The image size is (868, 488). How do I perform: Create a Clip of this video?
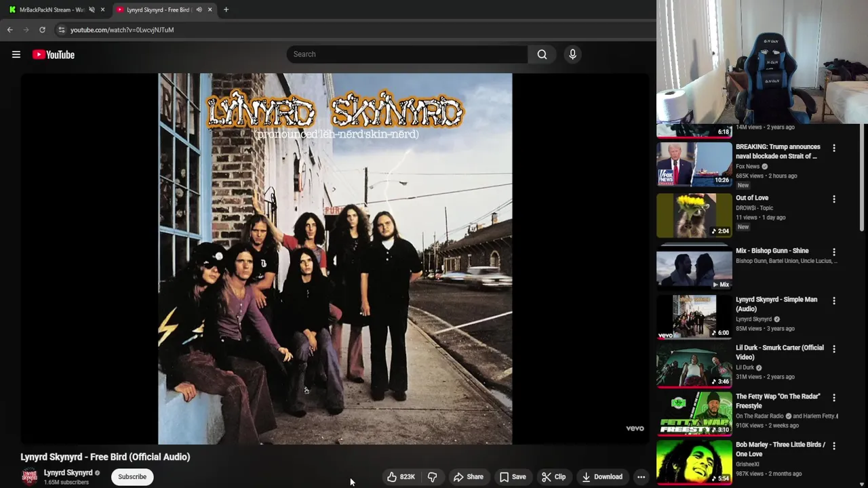pyautogui.click(x=554, y=476)
